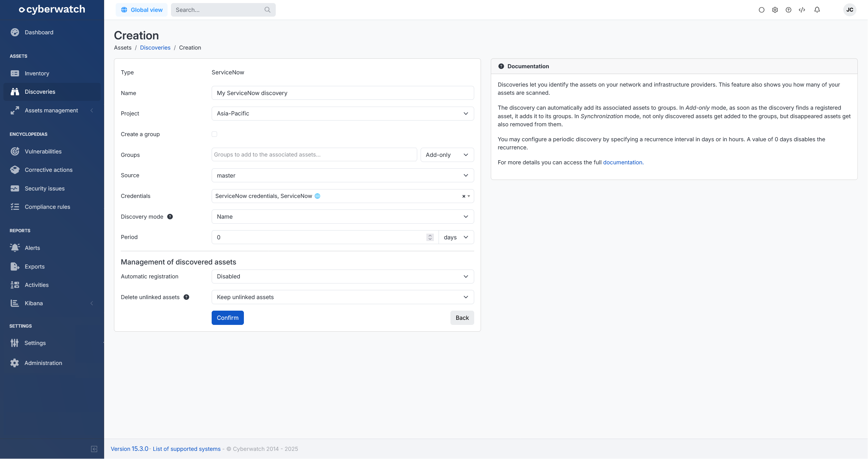Open Vulnerabilities in the sidebar
This screenshot has height=459, width=868.
pos(43,151)
